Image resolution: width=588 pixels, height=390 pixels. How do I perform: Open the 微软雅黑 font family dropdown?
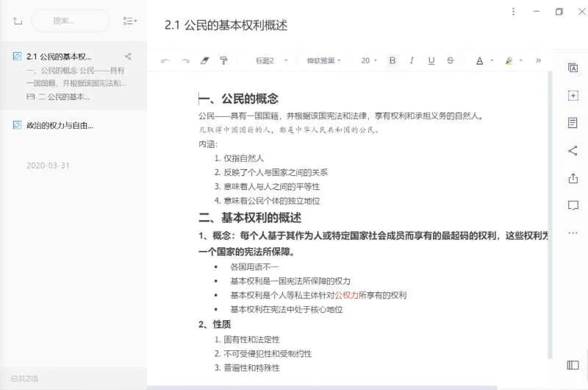point(323,60)
